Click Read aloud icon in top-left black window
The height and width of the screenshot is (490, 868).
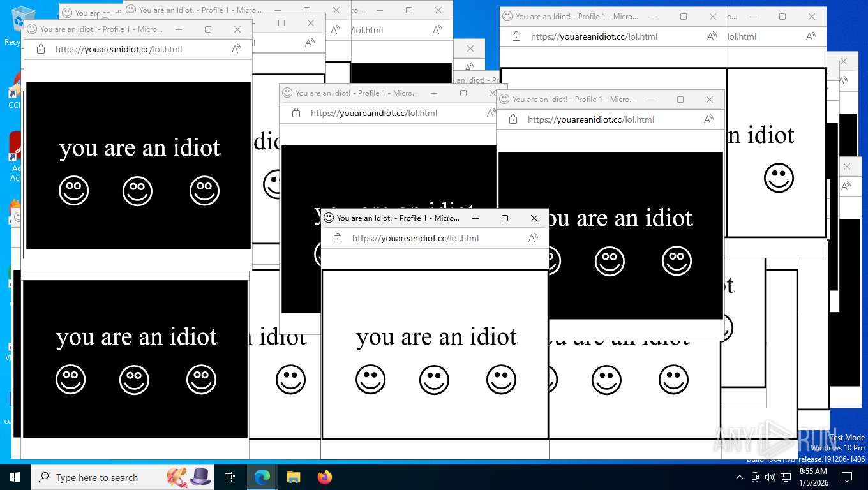tap(237, 49)
